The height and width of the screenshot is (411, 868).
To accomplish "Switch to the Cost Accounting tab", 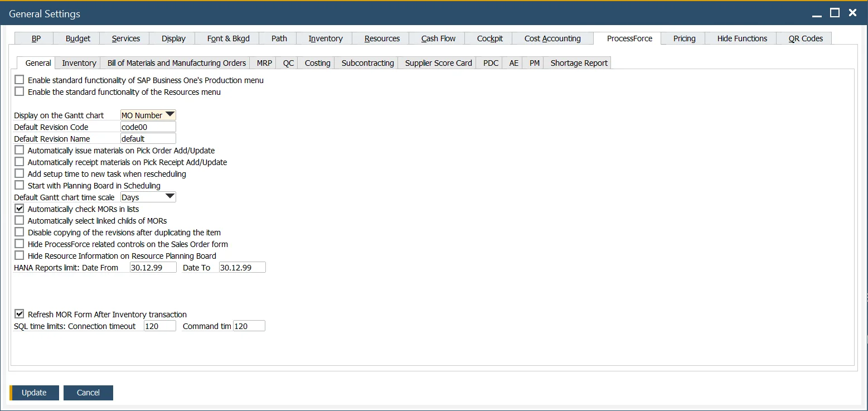I will pyautogui.click(x=552, y=38).
